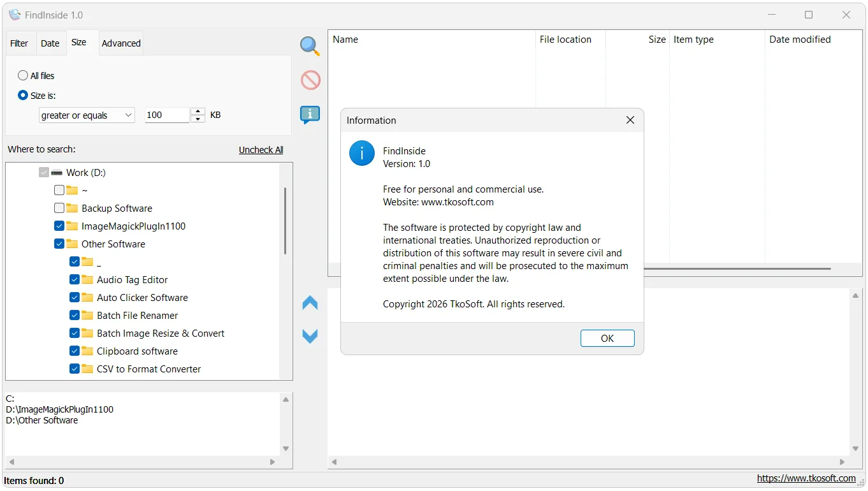This screenshot has width=868, height=491.
Task: Click D:\Other Software path in list
Action: click(x=42, y=420)
